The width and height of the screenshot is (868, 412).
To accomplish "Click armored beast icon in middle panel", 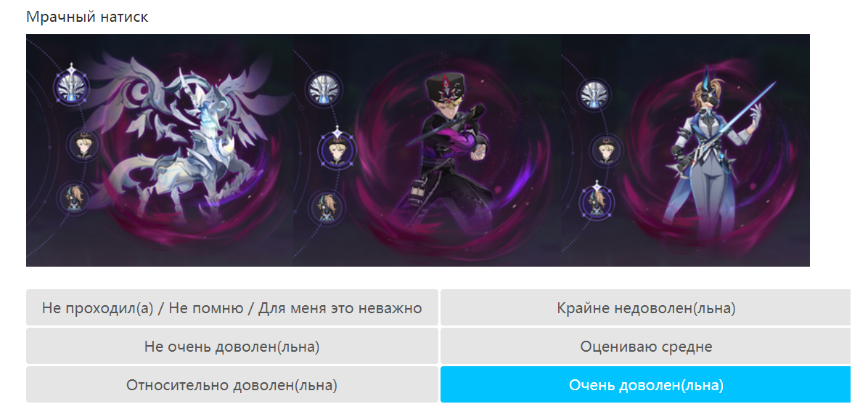I will tap(325, 88).
